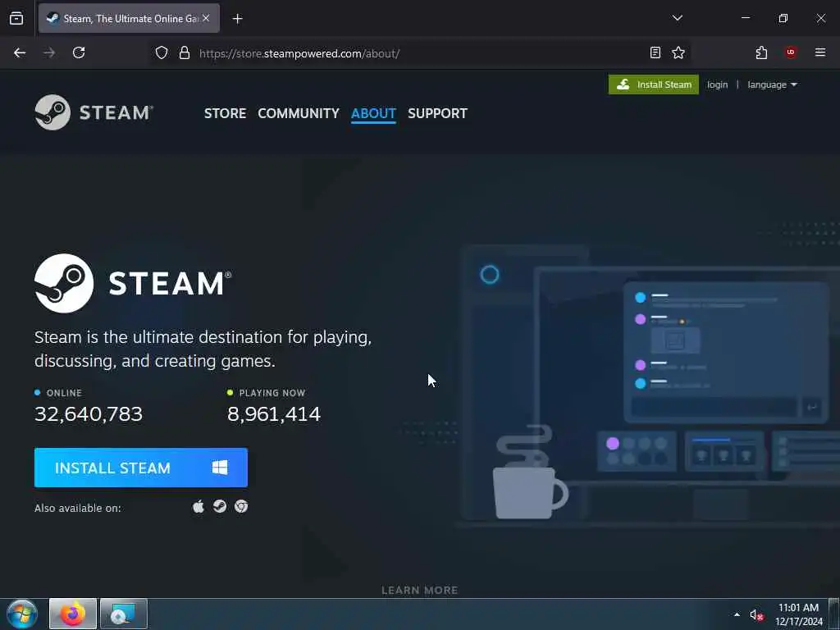Expand the language dropdown

point(772,84)
